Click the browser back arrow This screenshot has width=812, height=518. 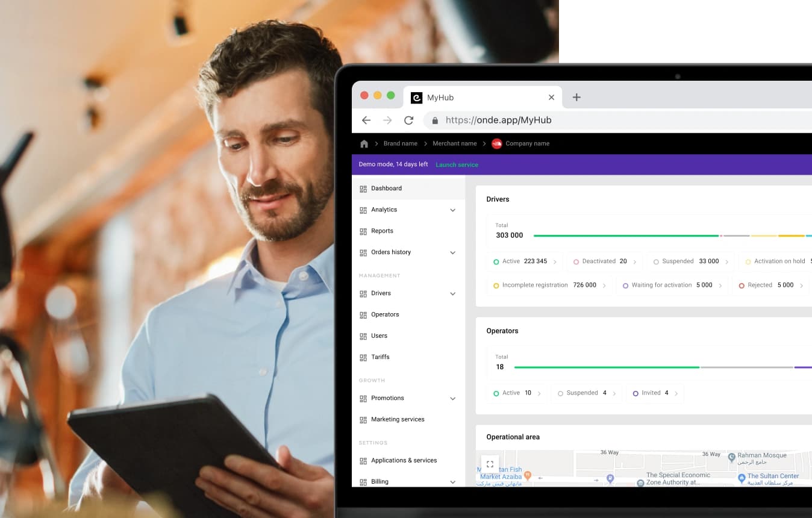pos(366,120)
